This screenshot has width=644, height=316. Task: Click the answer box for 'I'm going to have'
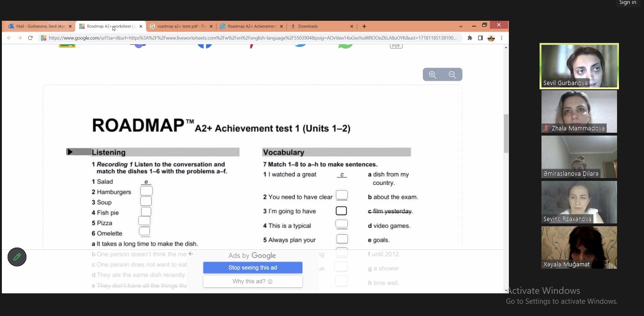coord(341,211)
